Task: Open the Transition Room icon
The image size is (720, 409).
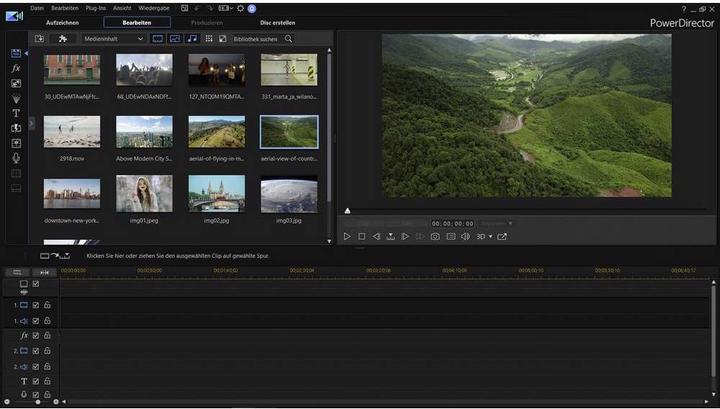Action: click(x=16, y=128)
